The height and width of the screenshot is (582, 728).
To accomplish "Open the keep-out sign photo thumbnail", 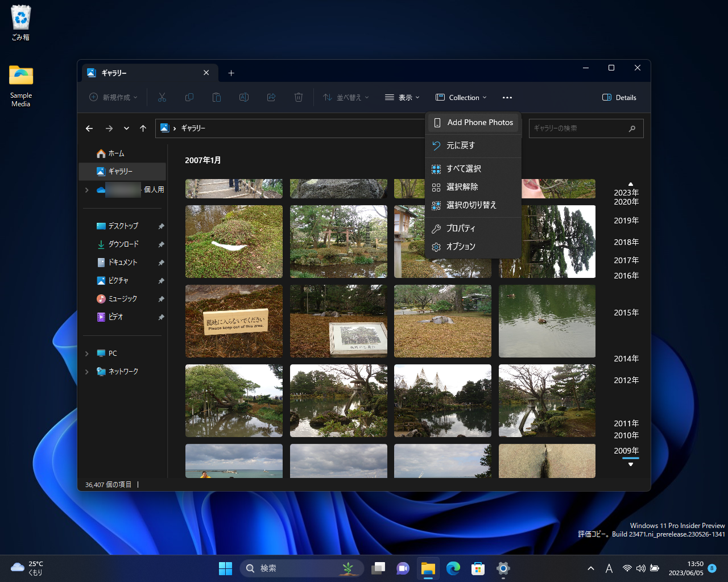I will [x=234, y=321].
